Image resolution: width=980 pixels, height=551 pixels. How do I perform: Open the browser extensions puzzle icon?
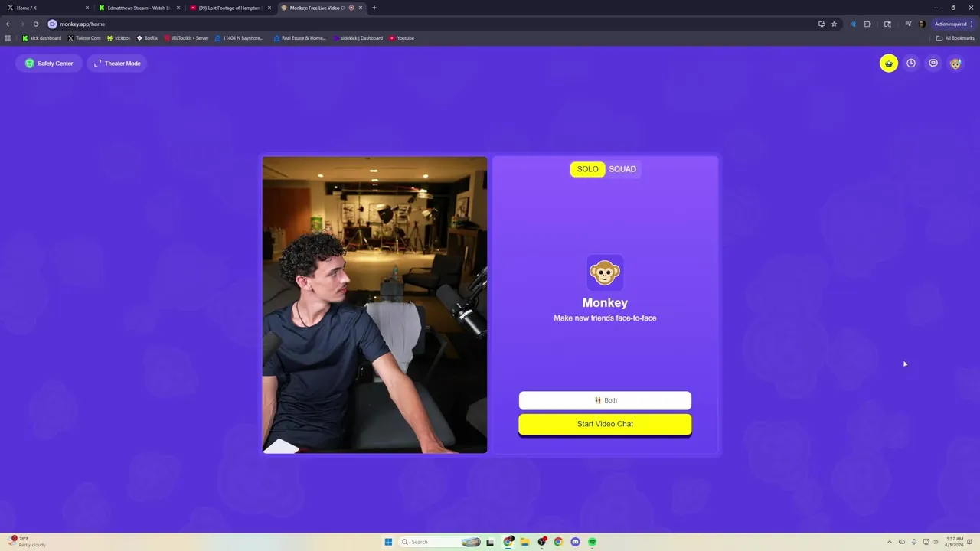click(867, 24)
